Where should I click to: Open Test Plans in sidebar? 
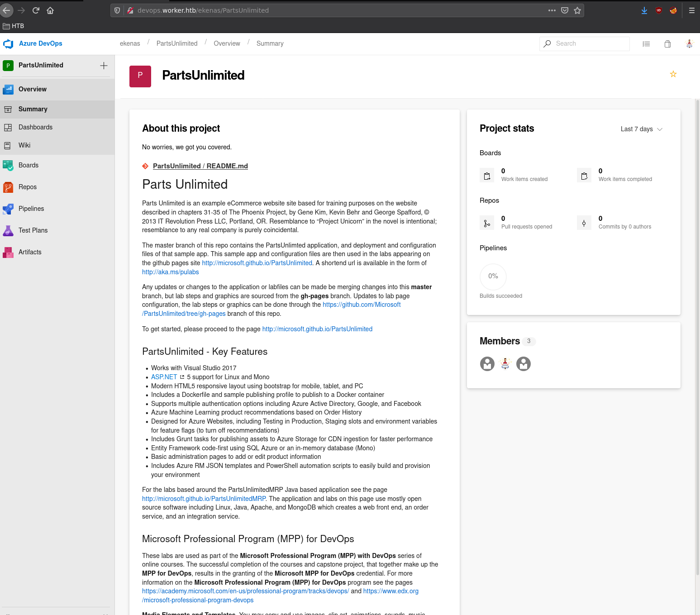tap(57, 230)
